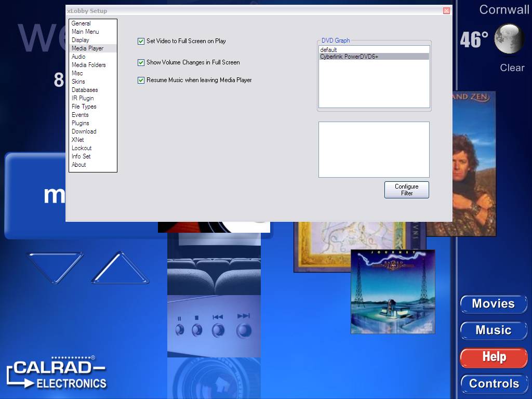The image size is (532, 399).
Task: Click the stop knob on player image
Action: pos(197,329)
